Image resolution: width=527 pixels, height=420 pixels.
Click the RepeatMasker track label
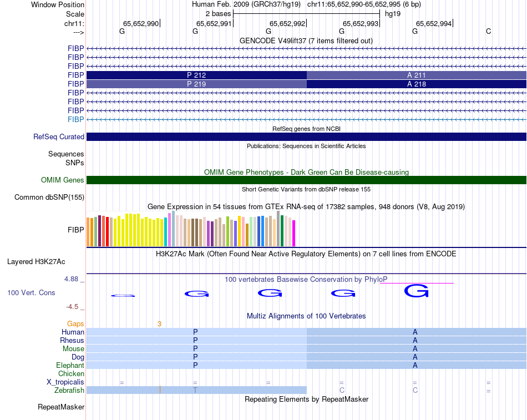point(61,407)
